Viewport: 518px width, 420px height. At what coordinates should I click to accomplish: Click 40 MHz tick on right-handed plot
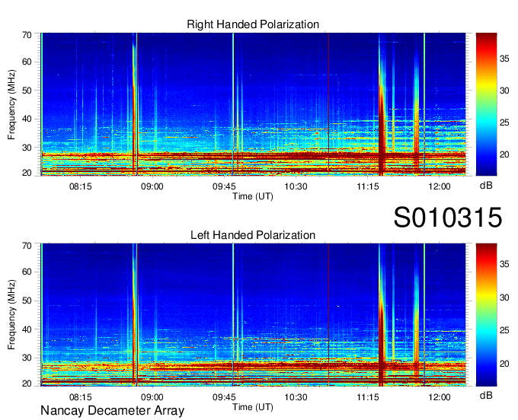pos(27,119)
